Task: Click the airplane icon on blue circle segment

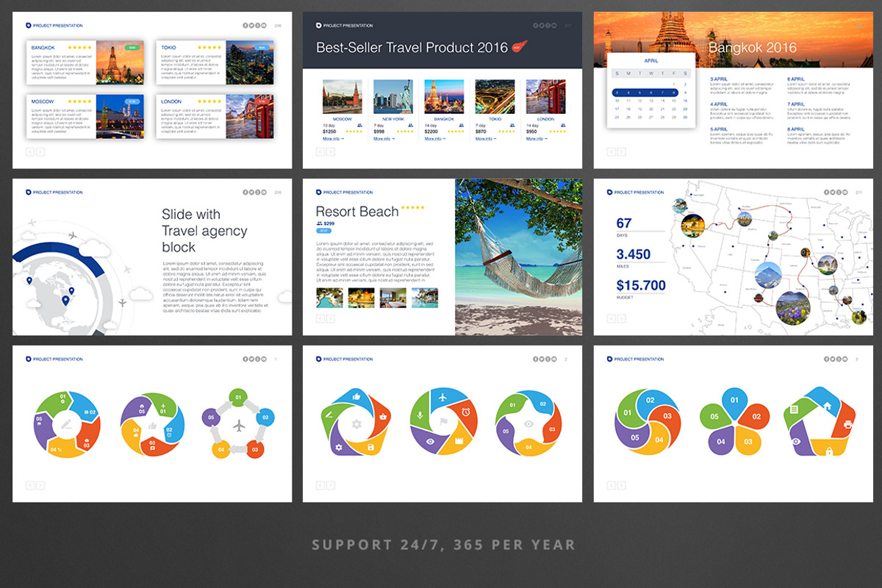Action: 443,397
